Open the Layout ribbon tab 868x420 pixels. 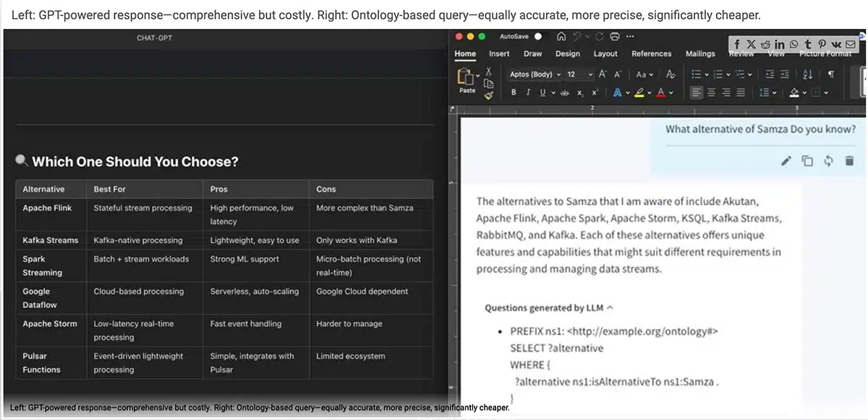coord(605,53)
